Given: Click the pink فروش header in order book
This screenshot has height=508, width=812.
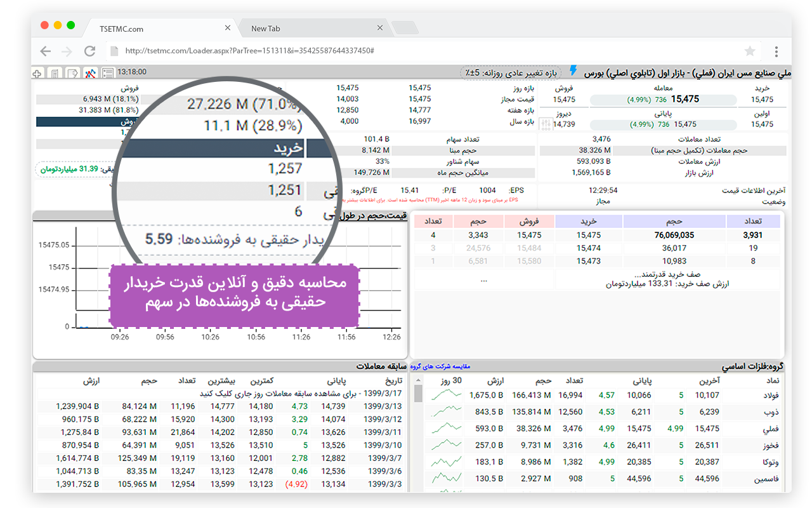Looking at the screenshot, I should [x=529, y=222].
